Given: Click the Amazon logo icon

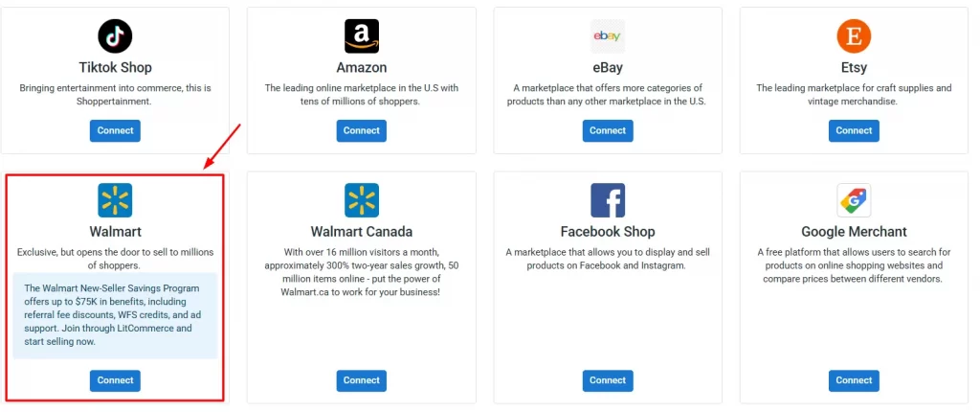Looking at the screenshot, I should [x=362, y=36].
